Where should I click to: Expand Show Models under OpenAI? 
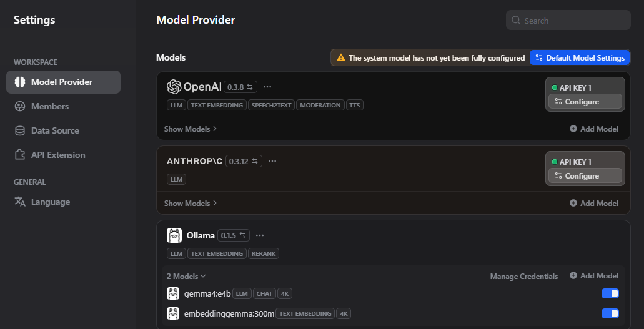click(191, 129)
